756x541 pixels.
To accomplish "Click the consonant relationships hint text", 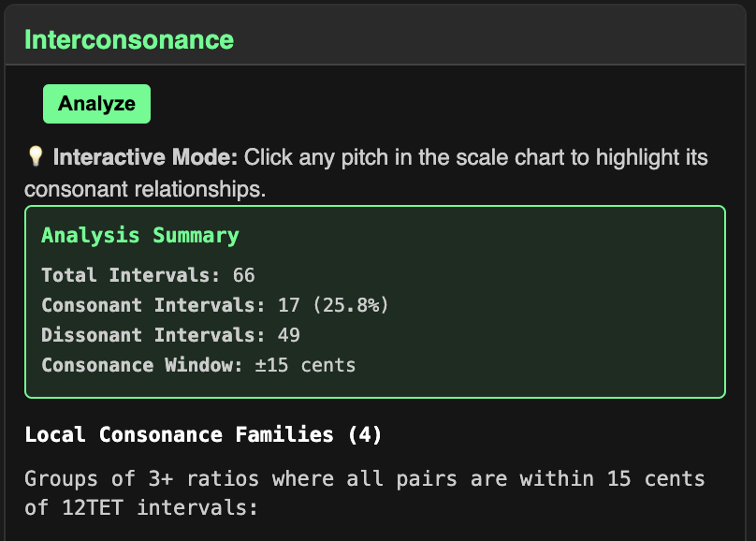I will pos(145,188).
